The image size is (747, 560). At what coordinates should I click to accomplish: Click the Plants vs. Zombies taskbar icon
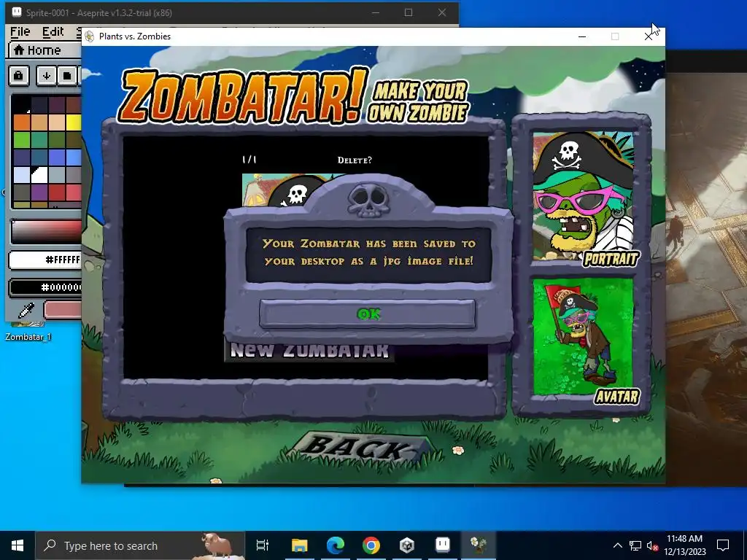(x=479, y=545)
